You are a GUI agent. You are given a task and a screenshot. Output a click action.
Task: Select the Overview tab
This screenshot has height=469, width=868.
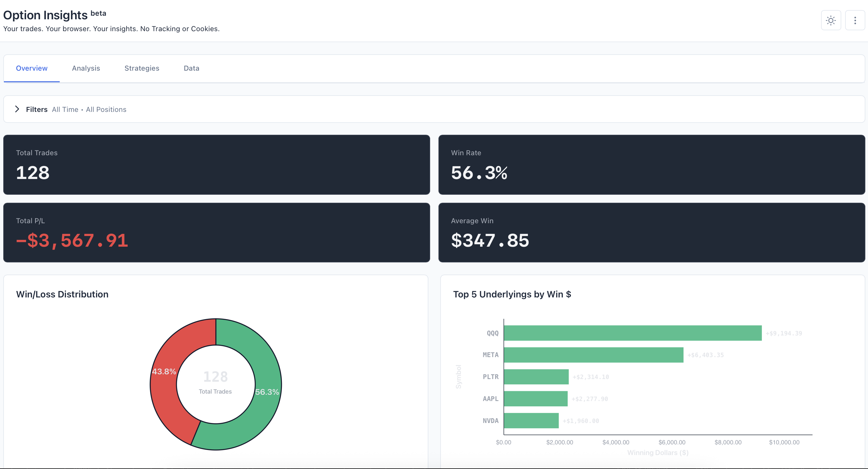32,68
